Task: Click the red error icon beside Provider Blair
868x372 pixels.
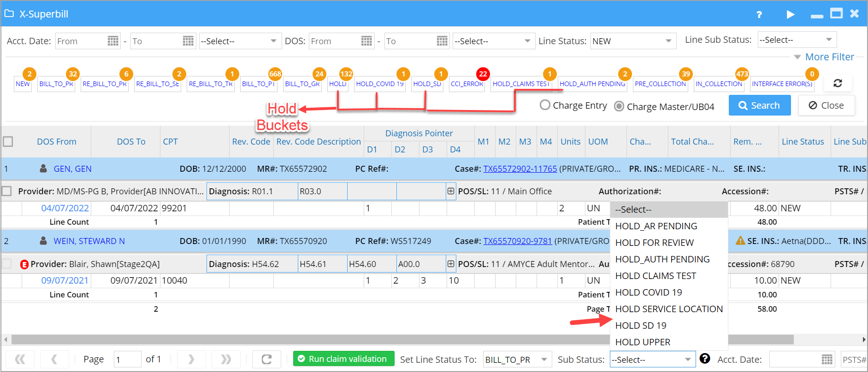Action: [24, 264]
